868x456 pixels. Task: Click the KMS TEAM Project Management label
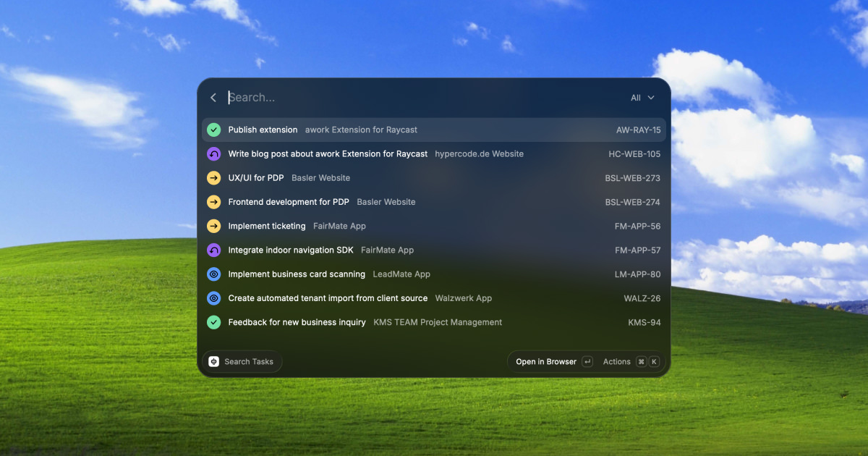click(x=438, y=322)
